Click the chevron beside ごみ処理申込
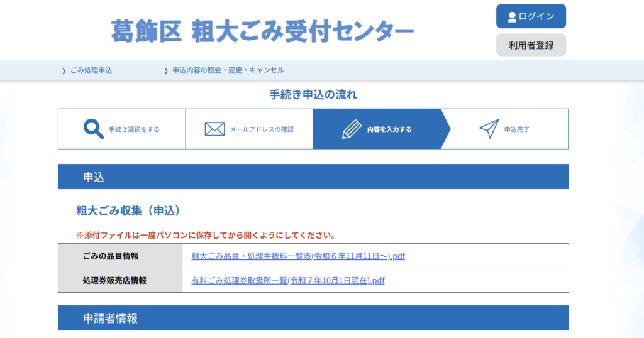The width and height of the screenshot is (644, 338). tap(64, 70)
